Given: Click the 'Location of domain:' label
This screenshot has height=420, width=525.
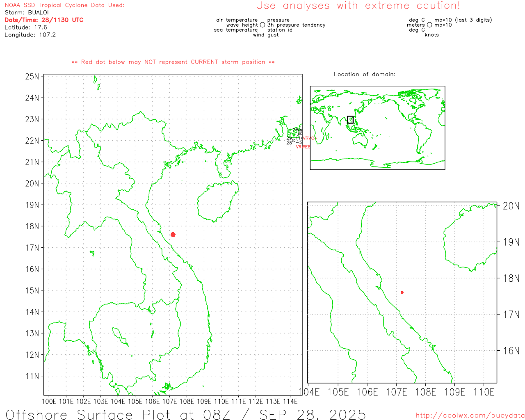Looking at the screenshot, I should coord(364,74).
